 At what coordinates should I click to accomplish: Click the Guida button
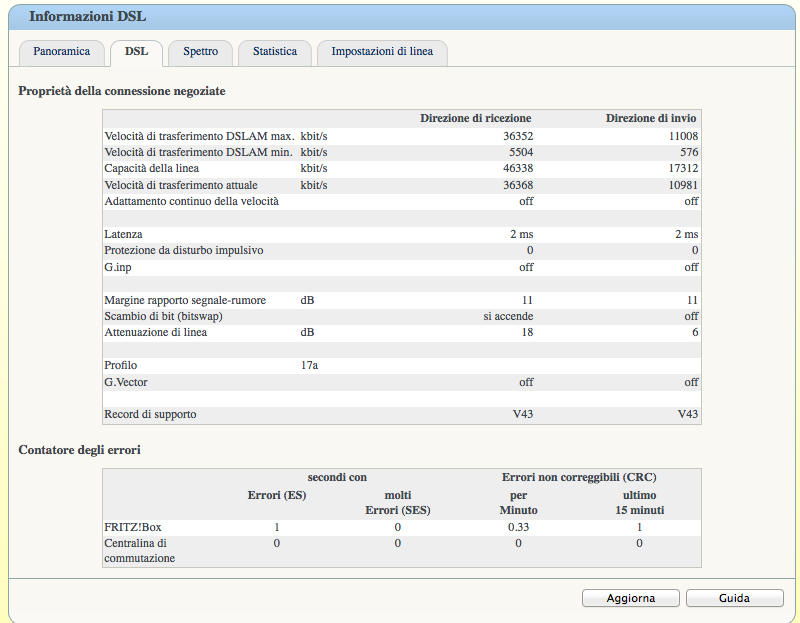734,598
